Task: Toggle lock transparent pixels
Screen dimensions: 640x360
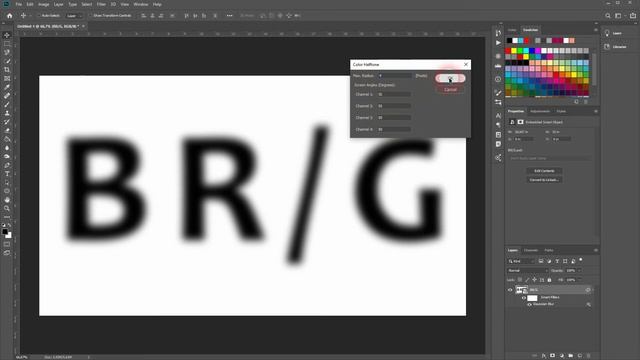Action: [520, 280]
